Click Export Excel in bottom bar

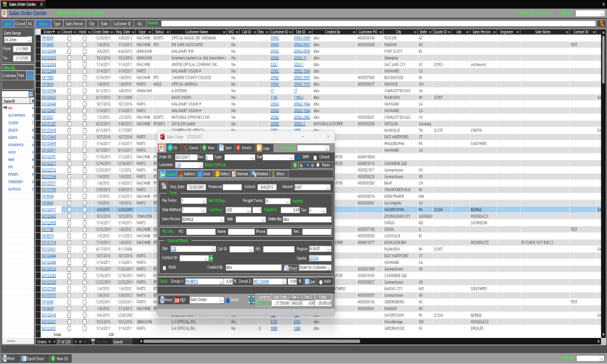[x=33, y=359]
